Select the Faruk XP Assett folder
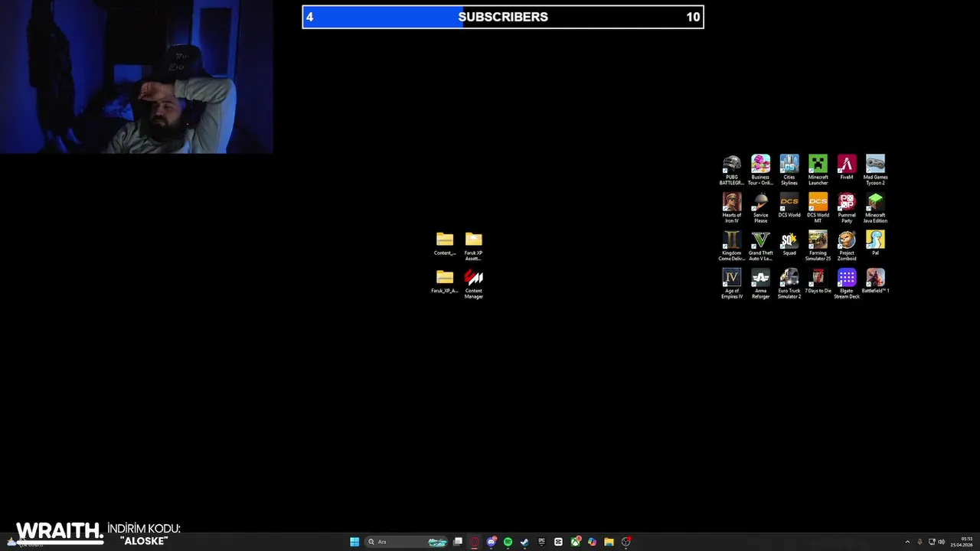 click(473, 246)
